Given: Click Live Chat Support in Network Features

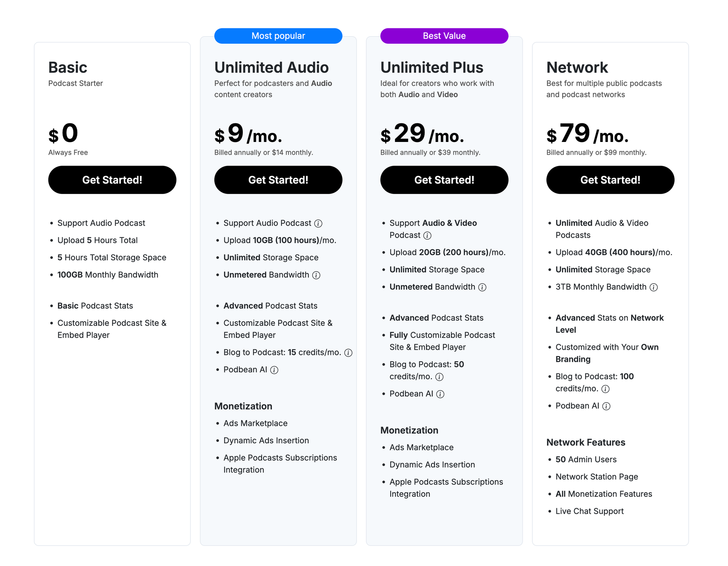Looking at the screenshot, I should (590, 511).
